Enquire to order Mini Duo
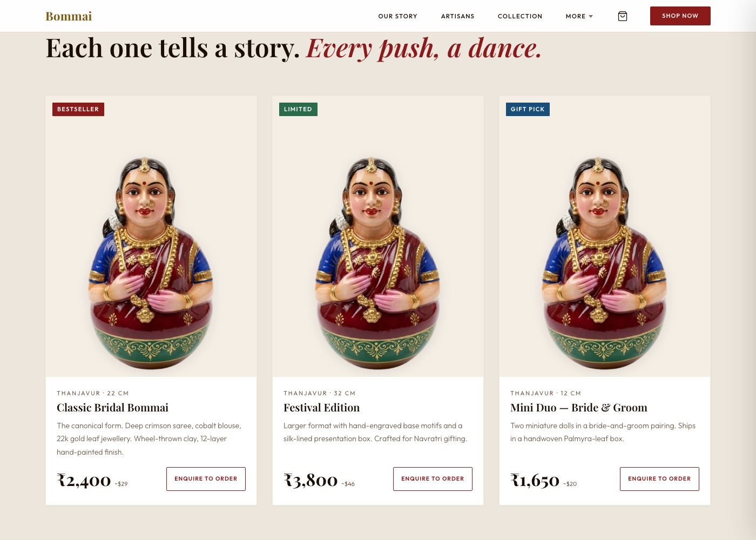This screenshot has height=540, width=756. [x=659, y=479]
